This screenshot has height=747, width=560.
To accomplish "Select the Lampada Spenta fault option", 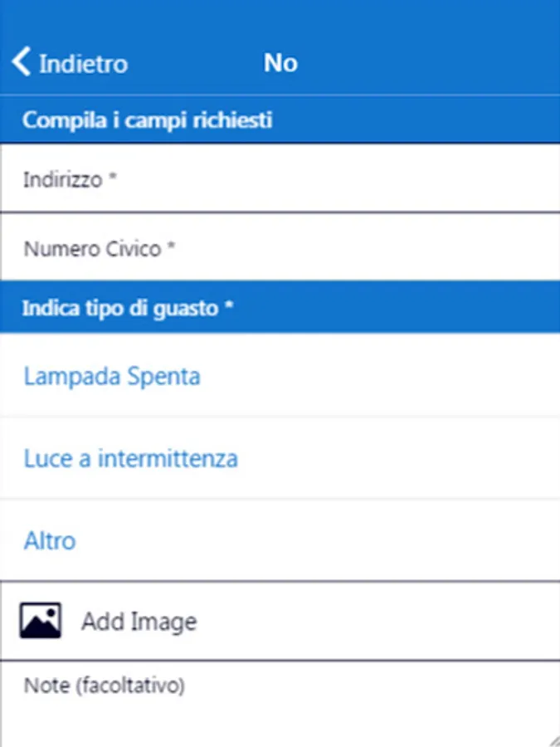I will tap(112, 377).
